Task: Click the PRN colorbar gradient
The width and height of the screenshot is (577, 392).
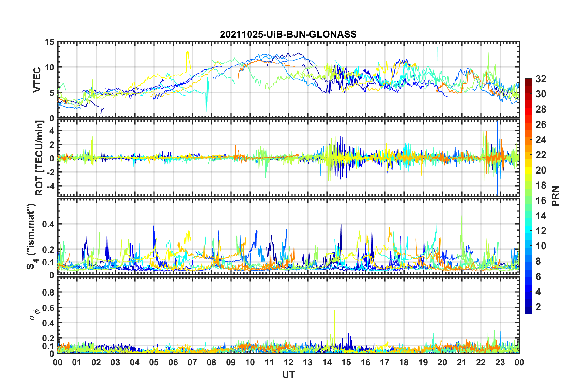Action: 529,196
